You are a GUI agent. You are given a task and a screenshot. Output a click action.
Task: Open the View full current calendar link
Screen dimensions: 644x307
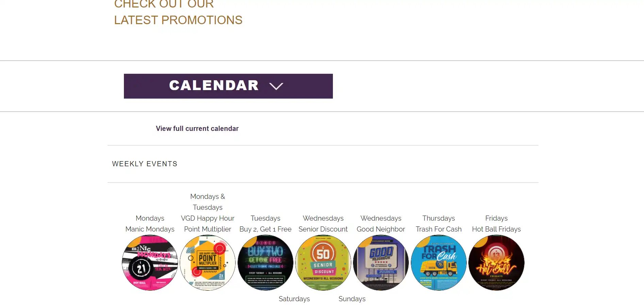(x=197, y=129)
